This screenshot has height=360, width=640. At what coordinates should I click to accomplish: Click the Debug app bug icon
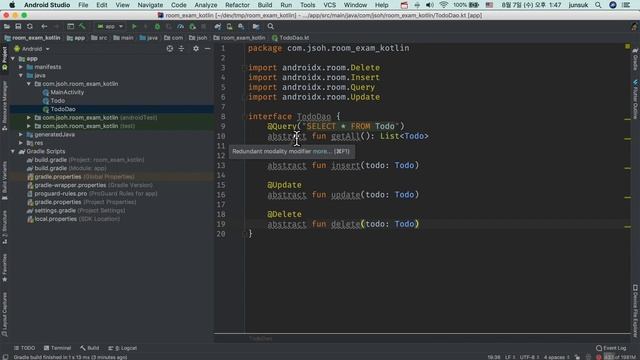(x=157, y=27)
